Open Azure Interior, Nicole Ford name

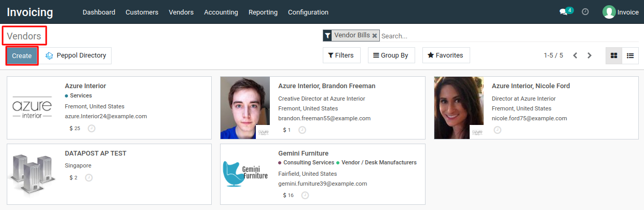[x=531, y=86]
